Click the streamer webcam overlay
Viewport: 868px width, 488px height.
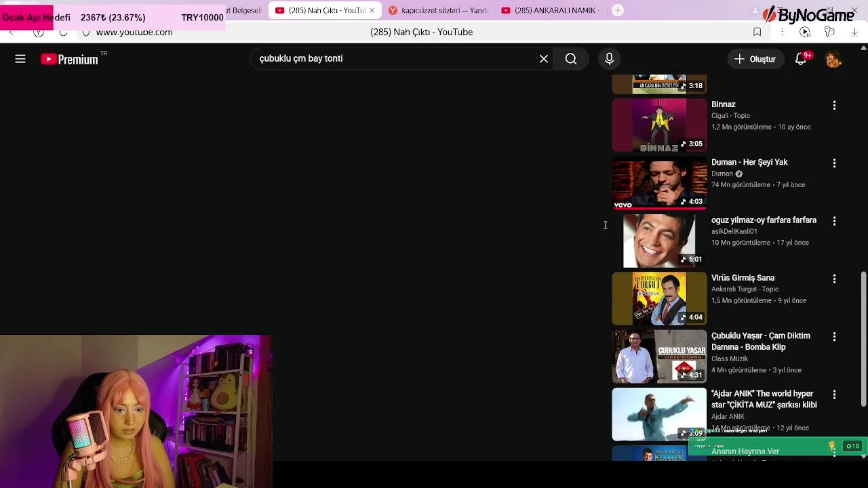pos(136,411)
